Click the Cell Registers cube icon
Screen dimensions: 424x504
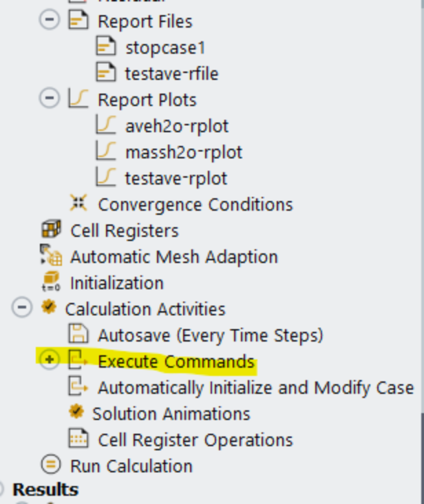click(x=50, y=231)
